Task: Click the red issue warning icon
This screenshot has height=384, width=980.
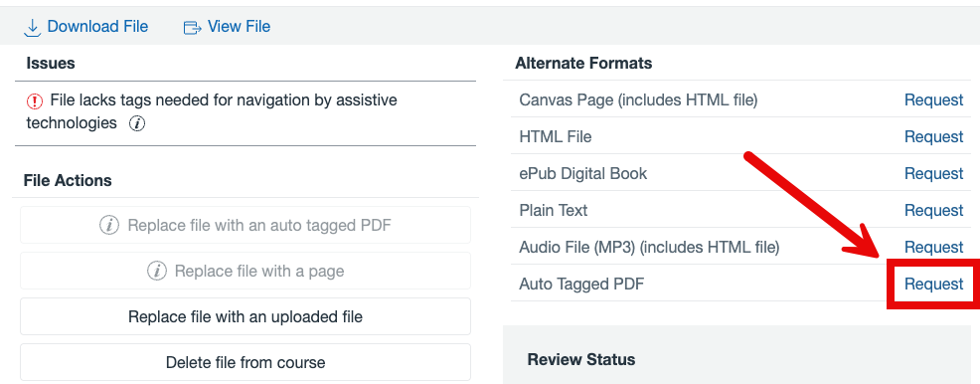Action: (x=35, y=100)
